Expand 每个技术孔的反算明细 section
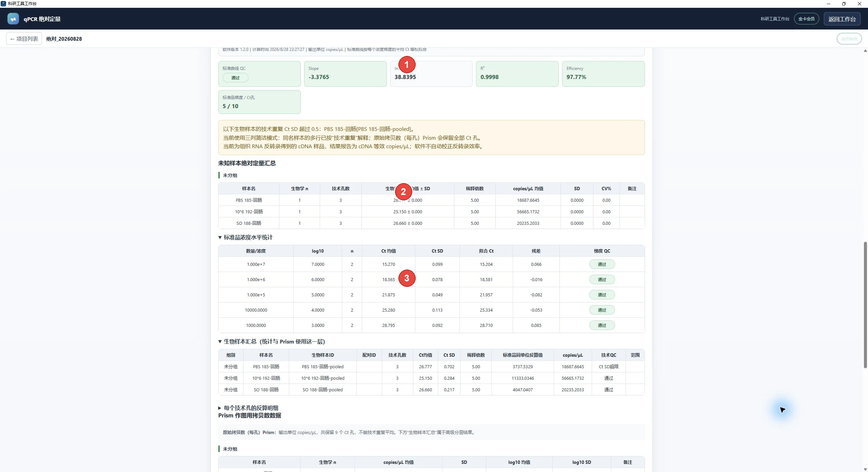Viewport: 868px width, 472px height. 248,408
